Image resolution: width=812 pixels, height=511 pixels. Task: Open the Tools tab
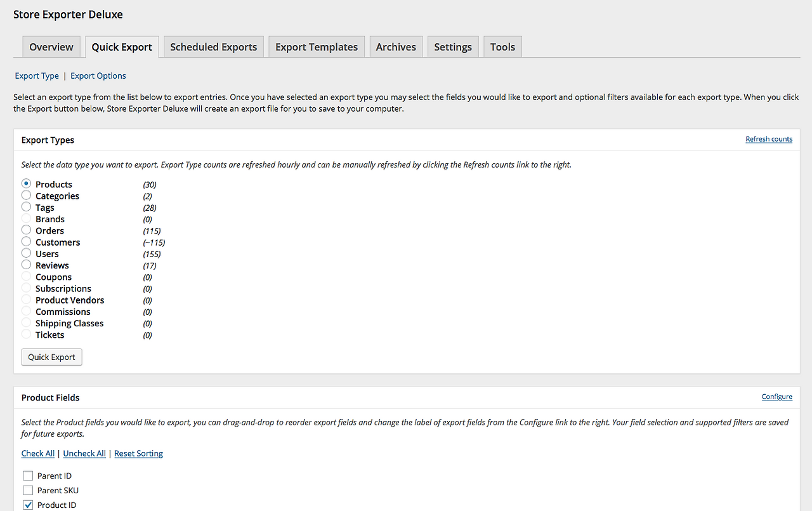point(502,47)
